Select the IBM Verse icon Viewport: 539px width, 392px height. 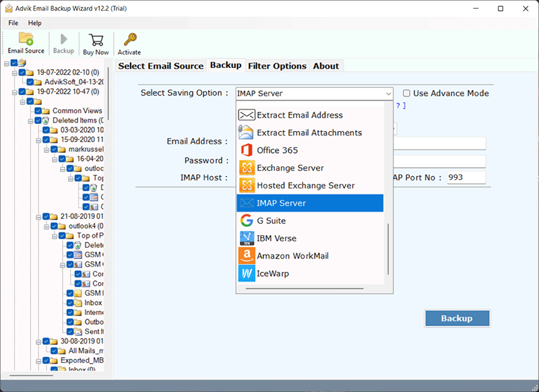tap(247, 238)
